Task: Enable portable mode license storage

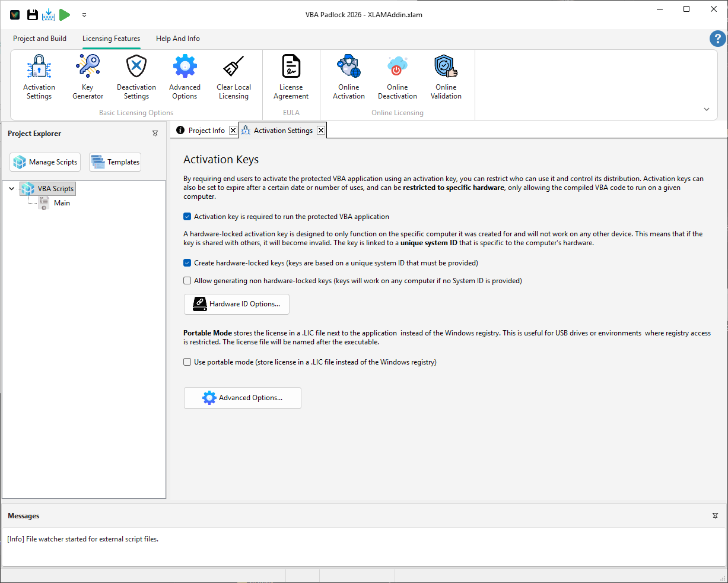Action: click(x=187, y=362)
